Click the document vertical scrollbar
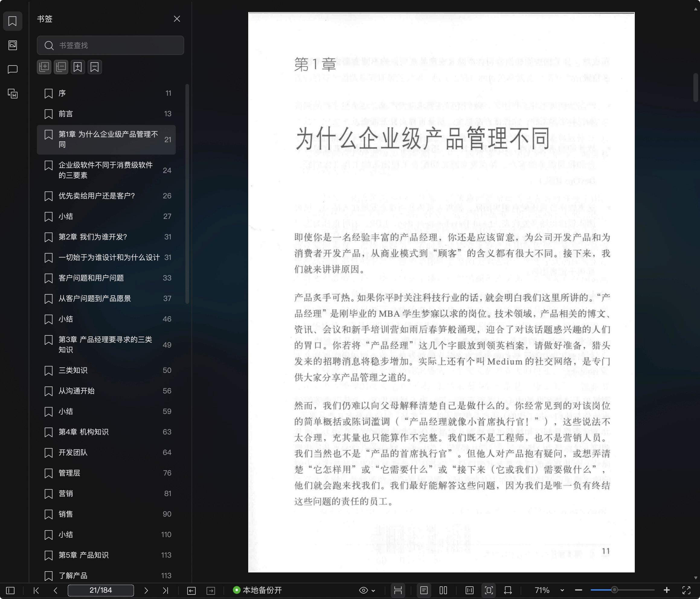 695,87
